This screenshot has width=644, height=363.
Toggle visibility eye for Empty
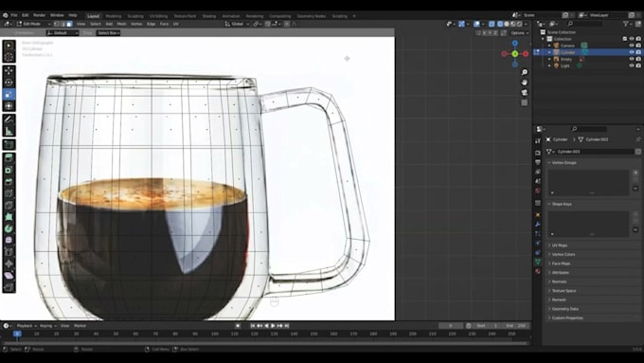[632, 59]
